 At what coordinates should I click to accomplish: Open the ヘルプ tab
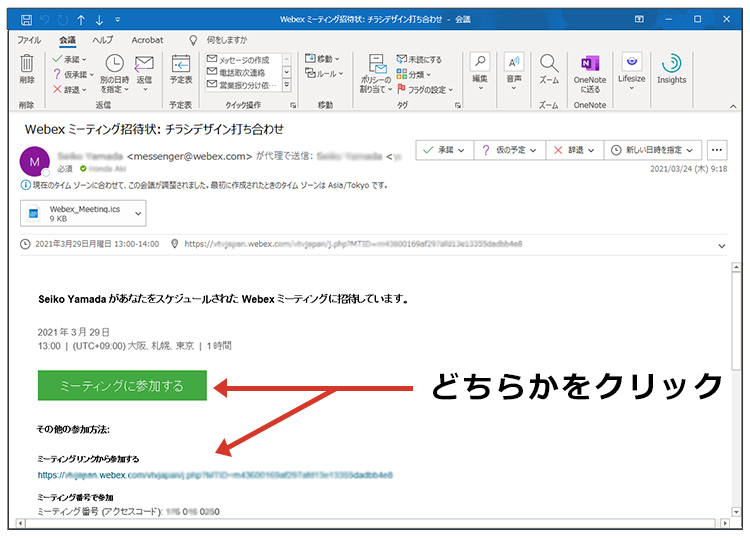pos(103,40)
